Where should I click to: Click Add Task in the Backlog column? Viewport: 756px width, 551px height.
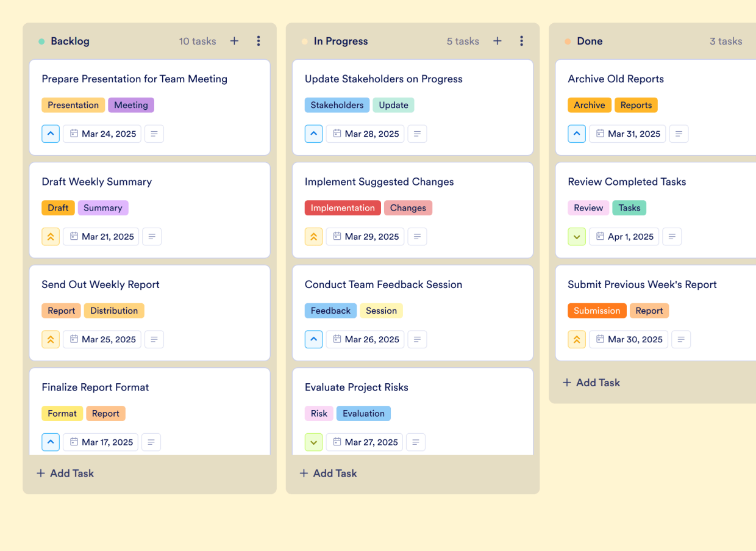pos(65,473)
